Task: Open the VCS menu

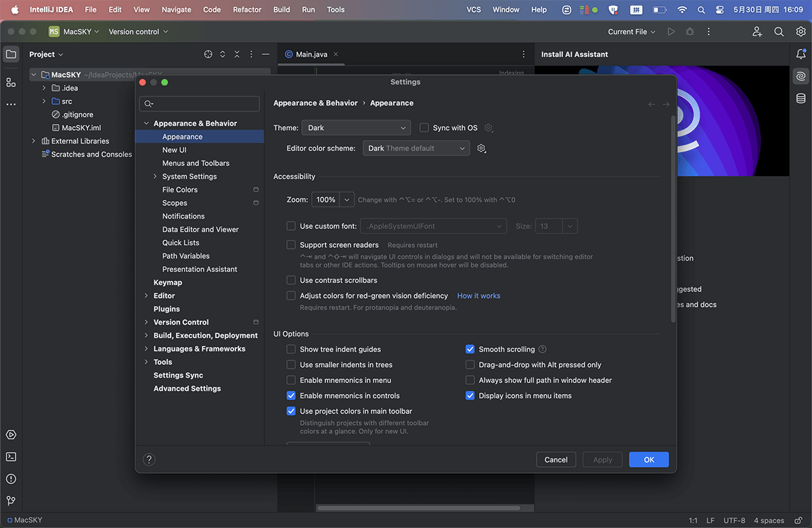Action: pos(475,9)
